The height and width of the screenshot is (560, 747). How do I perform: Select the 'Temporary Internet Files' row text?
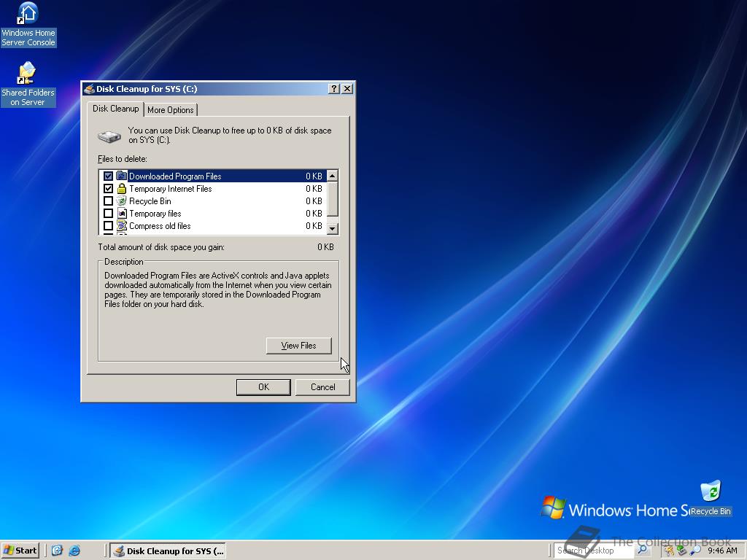tap(171, 189)
